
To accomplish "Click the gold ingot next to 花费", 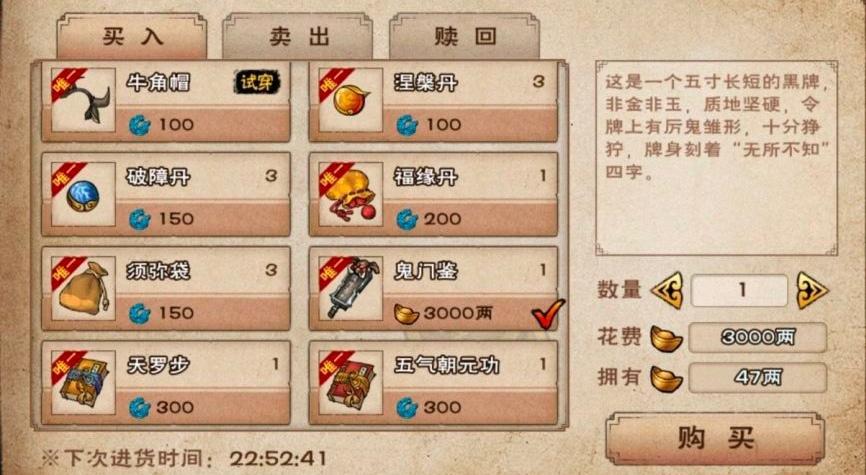I will (x=666, y=339).
